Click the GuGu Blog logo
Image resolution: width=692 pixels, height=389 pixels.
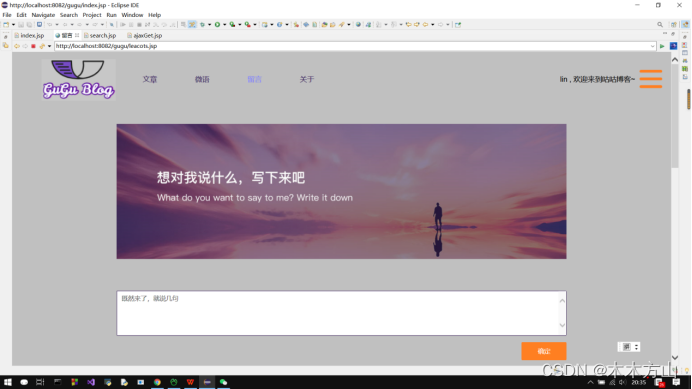point(79,80)
